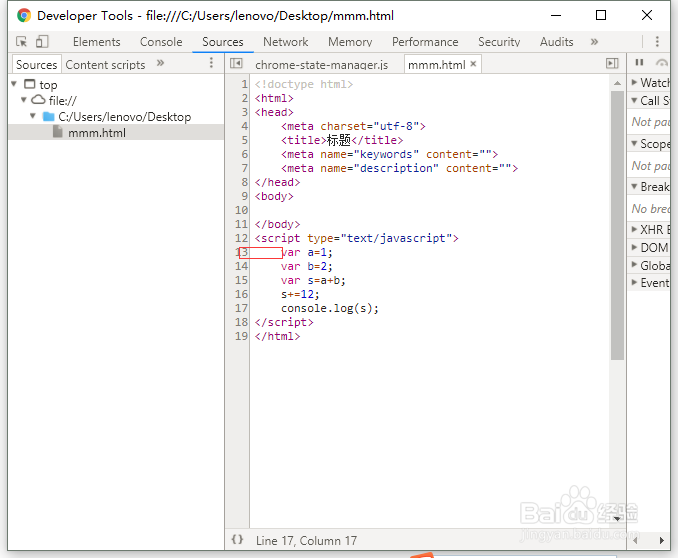Set breakpoint on line 15 gutter
The image size is (678, 558).
click(x=241, y=280)
